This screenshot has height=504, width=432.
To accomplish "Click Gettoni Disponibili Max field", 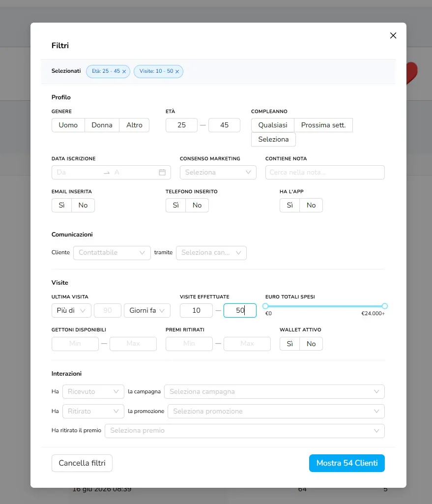I will [133, 344].
